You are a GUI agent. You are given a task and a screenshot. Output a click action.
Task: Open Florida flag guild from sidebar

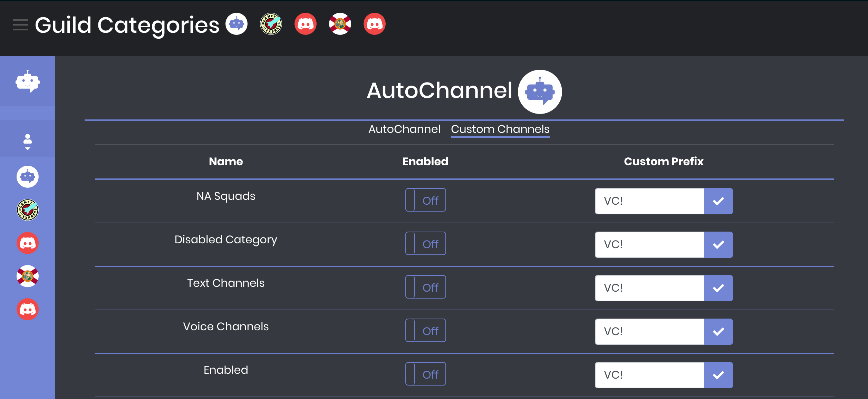[28, 276]
